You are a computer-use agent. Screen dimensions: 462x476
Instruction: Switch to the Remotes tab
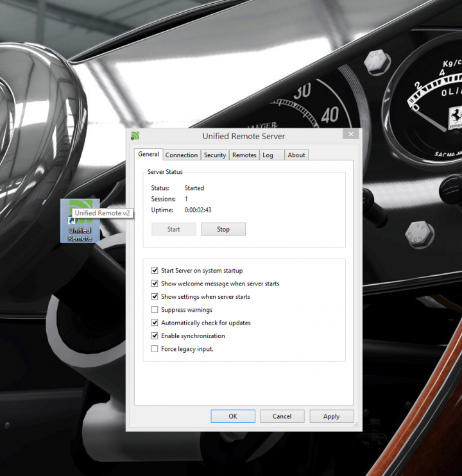(244, 155)
